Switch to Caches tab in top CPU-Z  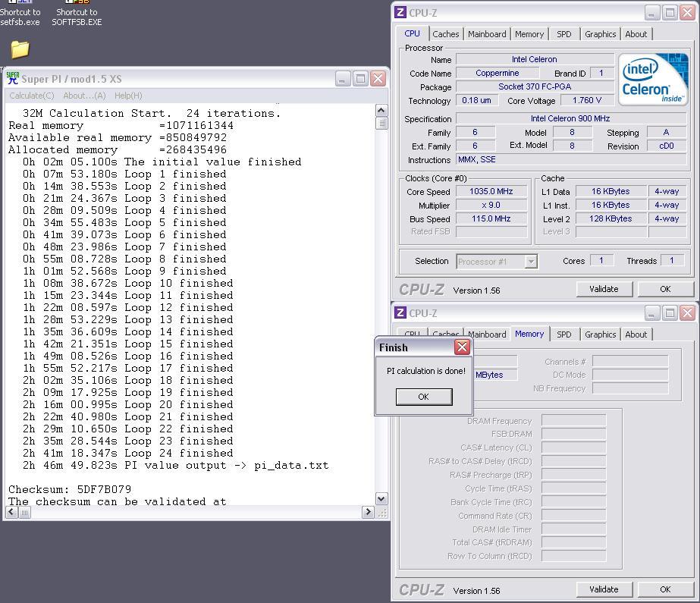click(x=445, y=34)
